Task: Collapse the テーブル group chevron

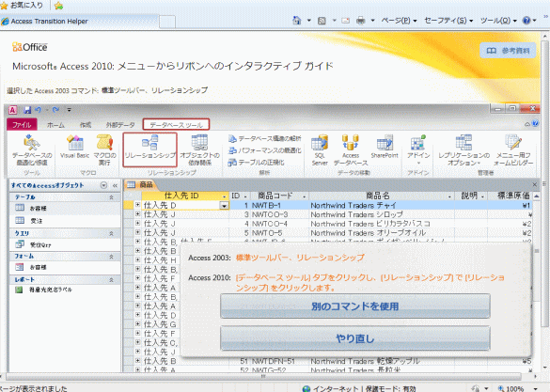Action: click(111, 197)
